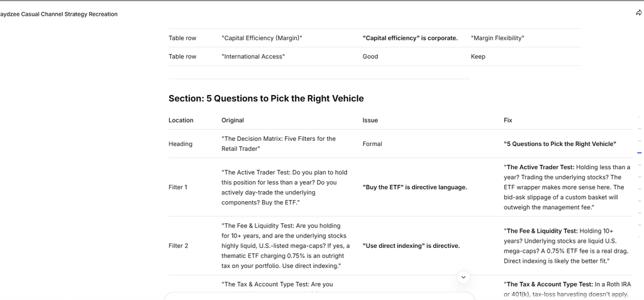The height and width of the screenshot is (300, 644).
Task: Click "The Decision Matrix: Five Filters" original text
Action: tap(279, 144)
